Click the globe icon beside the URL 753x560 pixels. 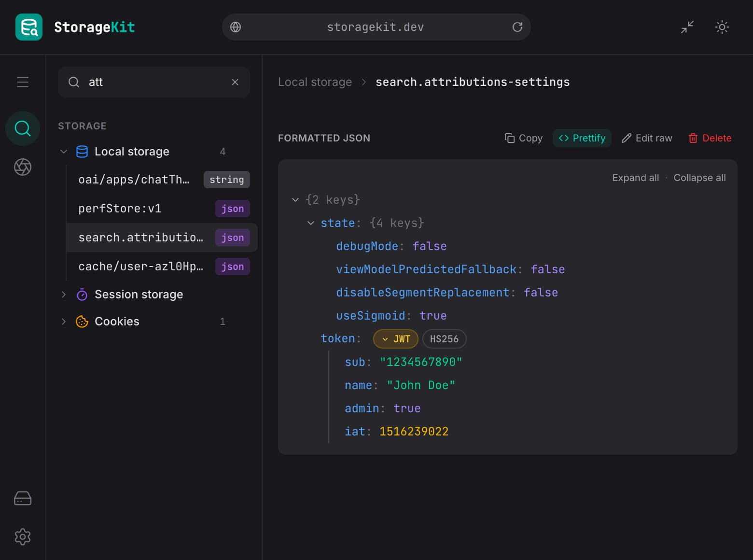[235, 27]
